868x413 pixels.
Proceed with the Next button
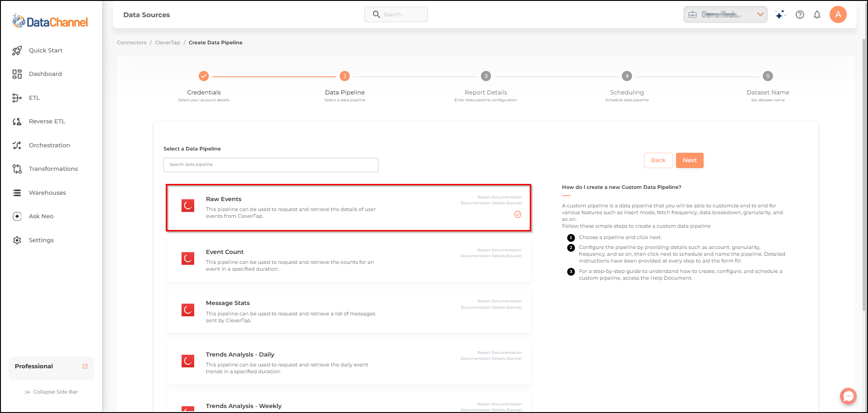(x=690, y=160)
